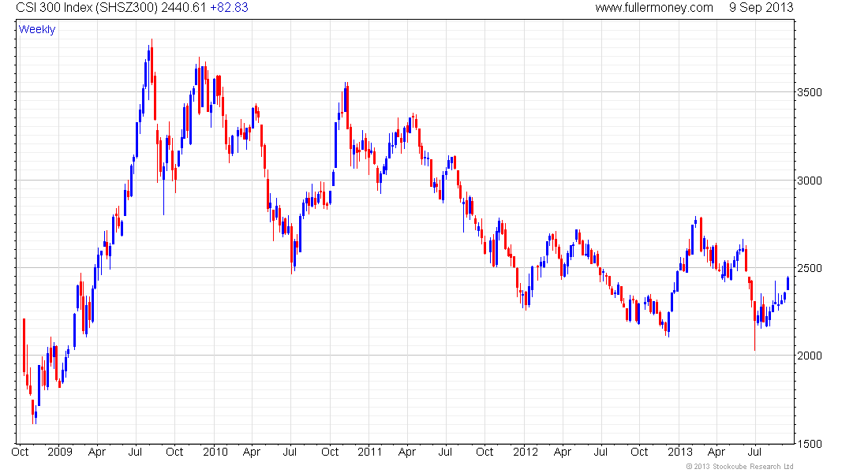Click the final 'Jul' label on the time axis
Screen dimensions: 868x473
755,452
